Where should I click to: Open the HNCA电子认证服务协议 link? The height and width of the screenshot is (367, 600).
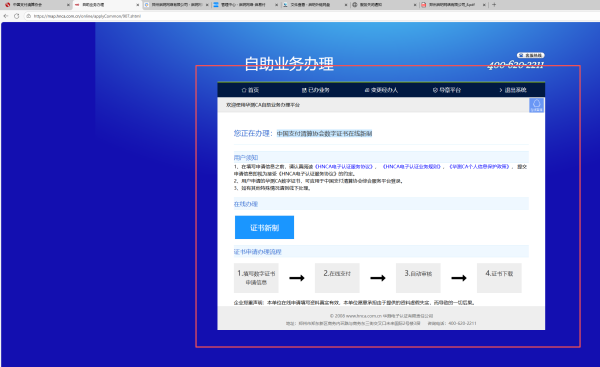pyautogui.click(x=344, y=166)
